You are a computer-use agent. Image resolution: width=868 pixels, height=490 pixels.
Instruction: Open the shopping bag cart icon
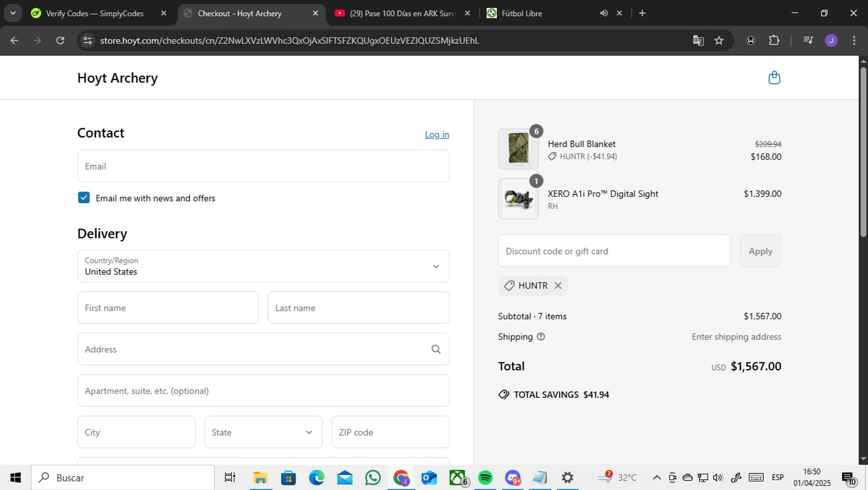click(x=774, y=78)
